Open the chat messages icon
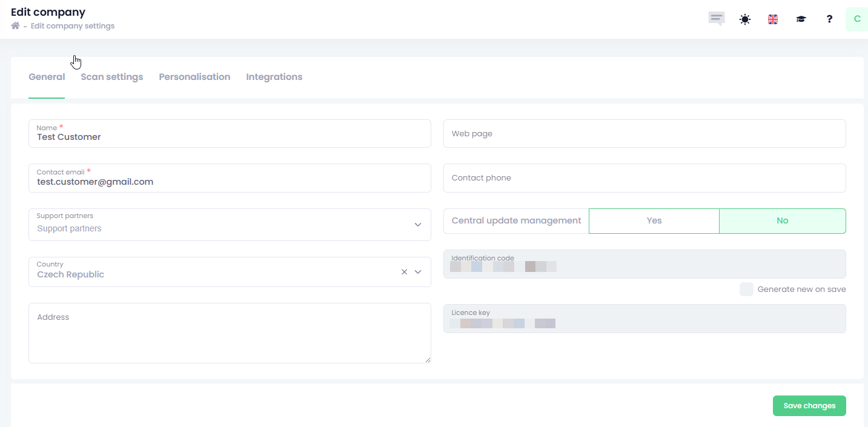868x427 pixels. [717, 19]
